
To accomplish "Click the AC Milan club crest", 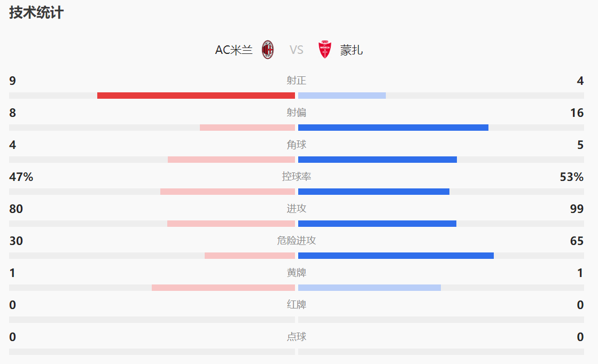I will (x=268, y=50).
